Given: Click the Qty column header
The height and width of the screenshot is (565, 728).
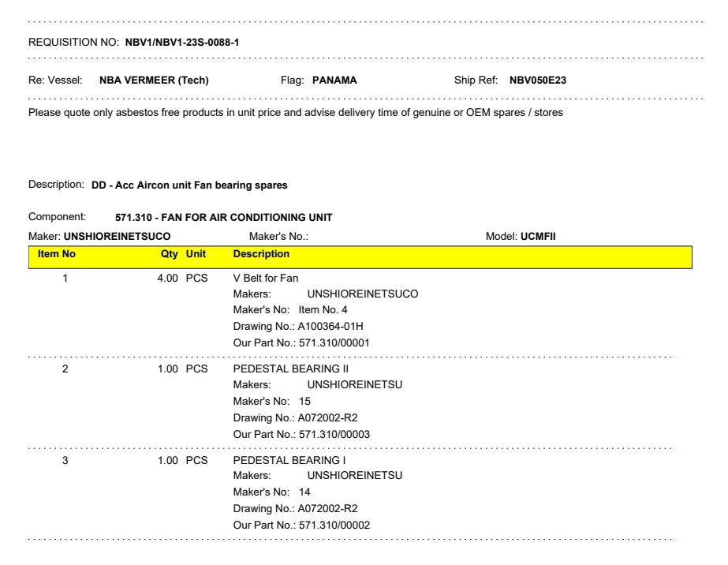Looking at the screenshot, I should point(170,254).
